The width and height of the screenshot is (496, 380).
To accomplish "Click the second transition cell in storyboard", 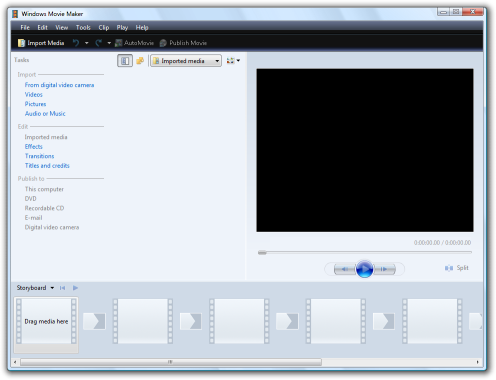I will 191,321.
